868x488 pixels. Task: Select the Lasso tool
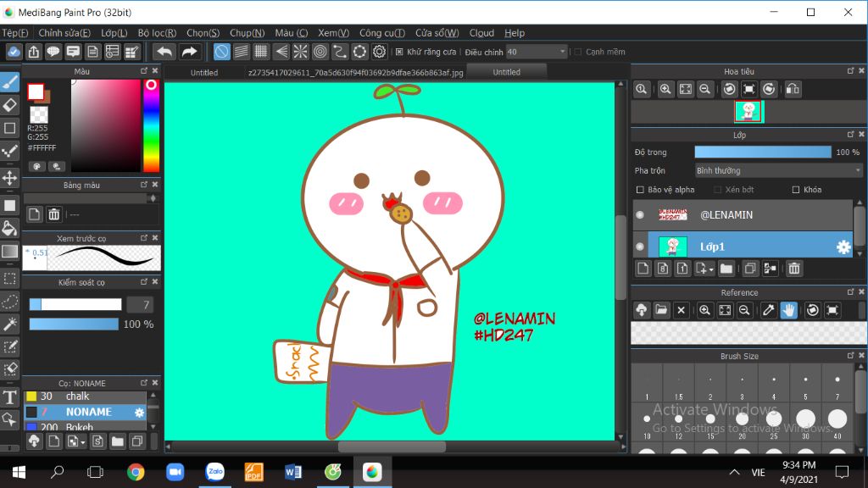[x=10, y=302]
